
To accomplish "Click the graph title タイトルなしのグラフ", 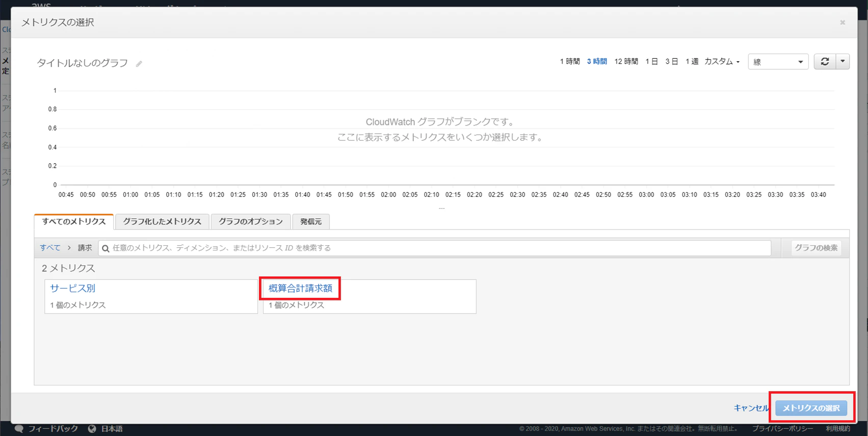I will coord(82,63).
